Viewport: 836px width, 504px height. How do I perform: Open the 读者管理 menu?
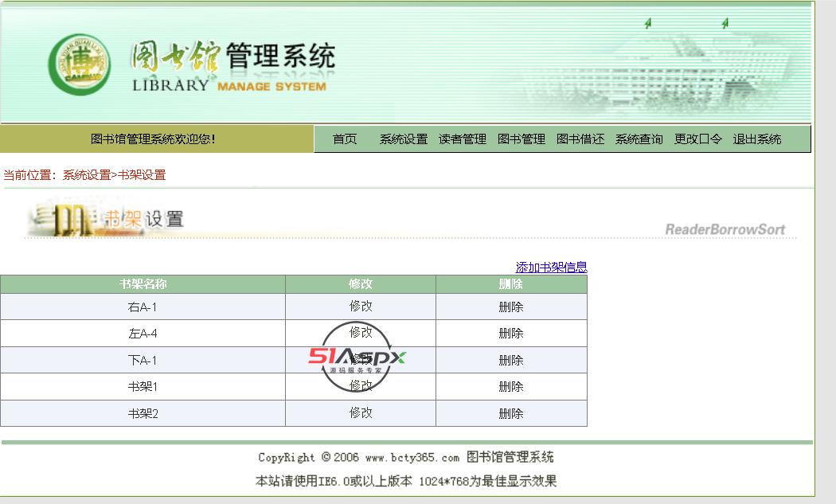[x=463, y=139]
